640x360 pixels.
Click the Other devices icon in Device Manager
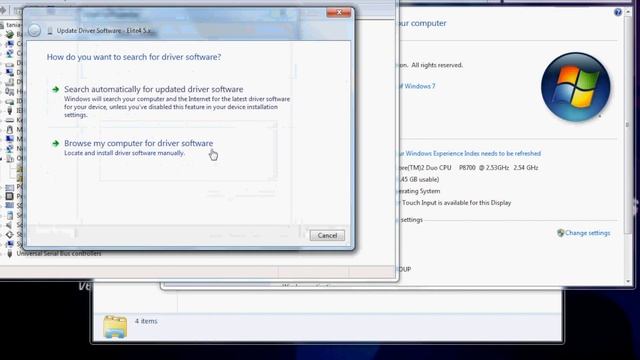(x=10, y=159)
